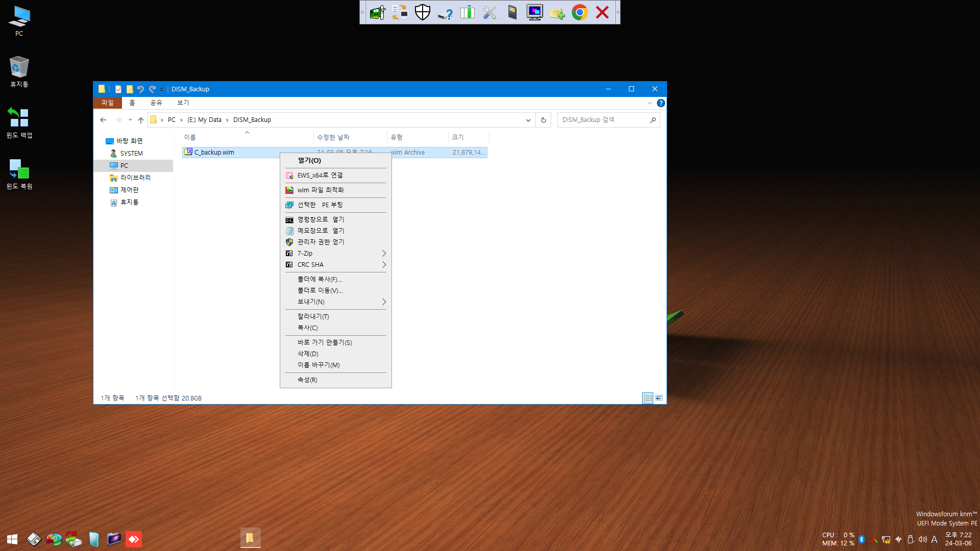Switch to details view button in status bar
This screenshot has width=980, height=551.
648,398
